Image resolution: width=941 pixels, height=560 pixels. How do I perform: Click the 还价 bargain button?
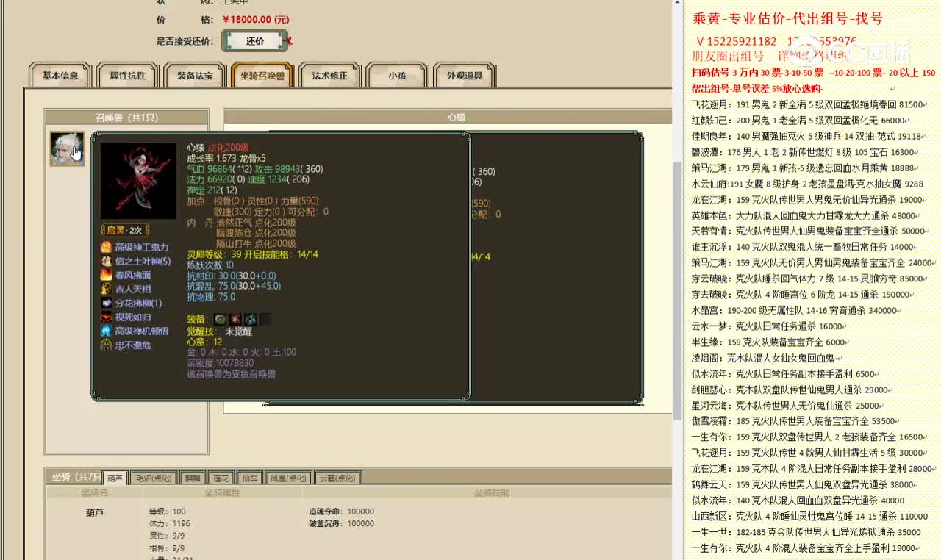pyautogui.click(x=255, y=41)
